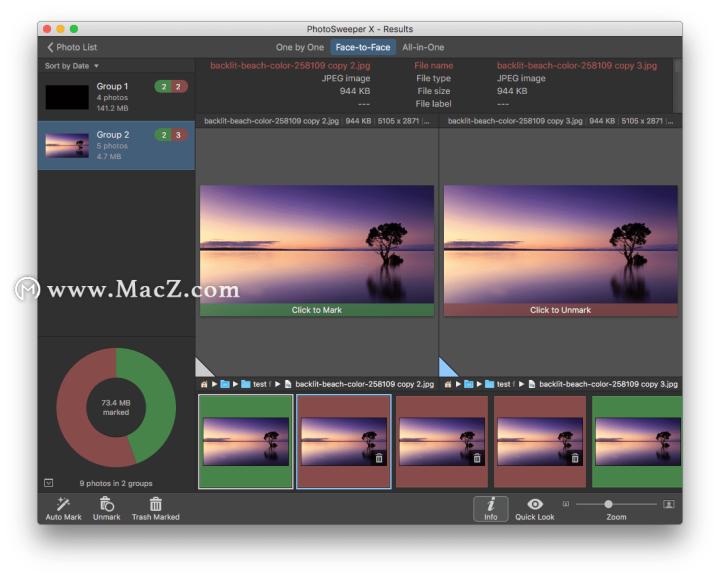
Task: Click the home icon in left path bar
Action: 204,384
